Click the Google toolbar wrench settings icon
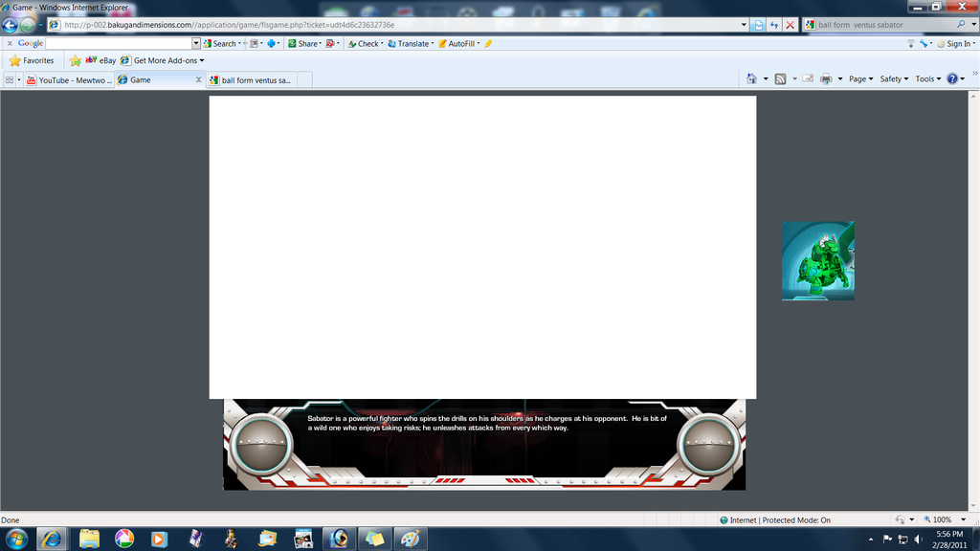The image size is (980, 551). pos(924,43)
